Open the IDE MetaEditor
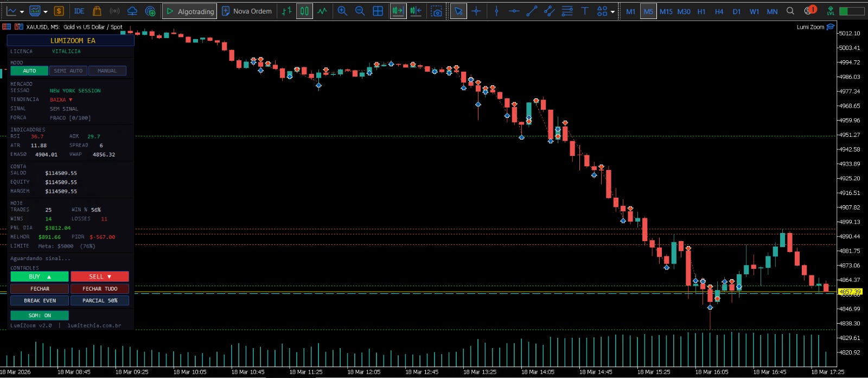868x378 pixels. tap(79, 11)
